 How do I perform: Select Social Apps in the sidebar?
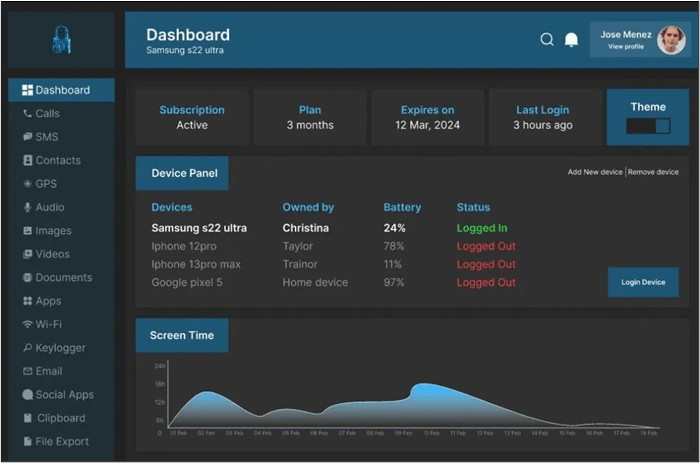(64, 395)
